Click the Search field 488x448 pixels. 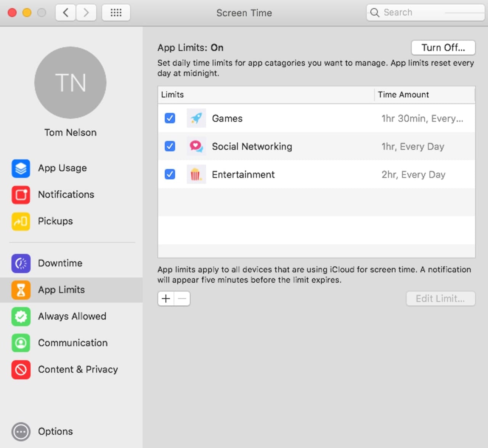click(425, 13)
